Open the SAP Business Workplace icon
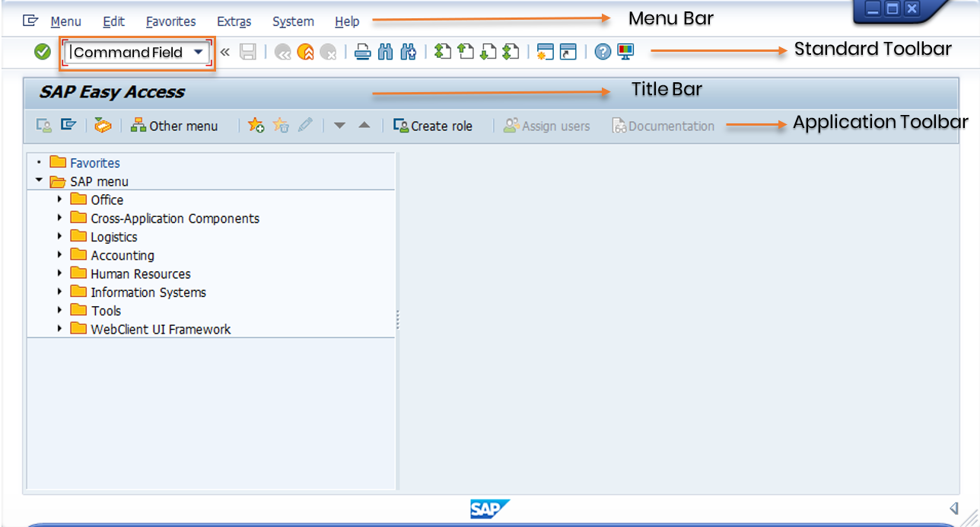 click(x=103, y=126)
